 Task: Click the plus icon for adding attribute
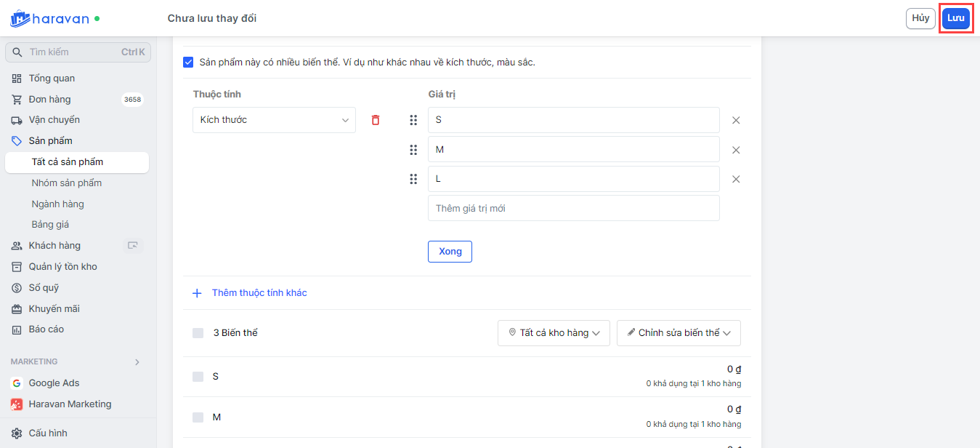pos(197,293)
